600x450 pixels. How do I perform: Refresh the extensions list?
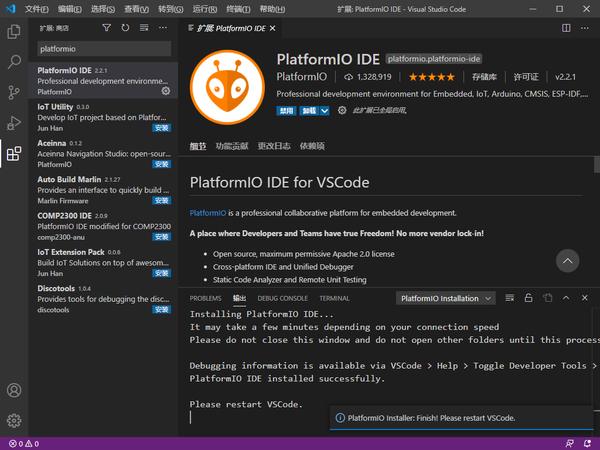pyautogui.click(x=125, y=28)
